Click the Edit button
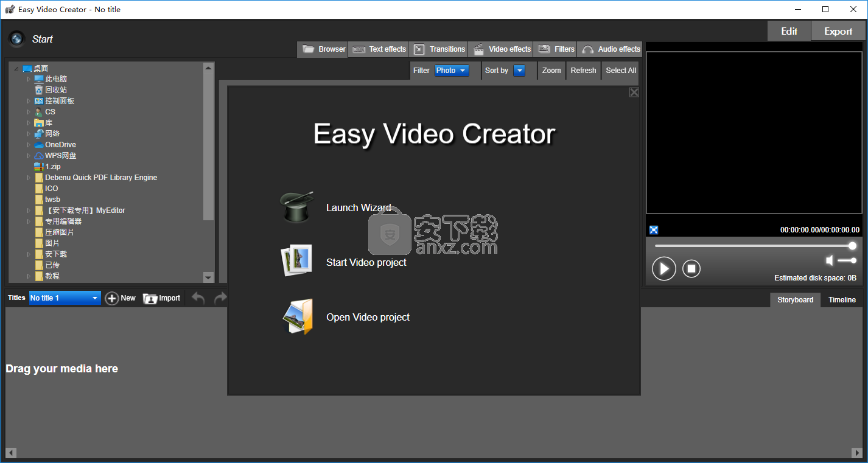 (x=789, y=31)
